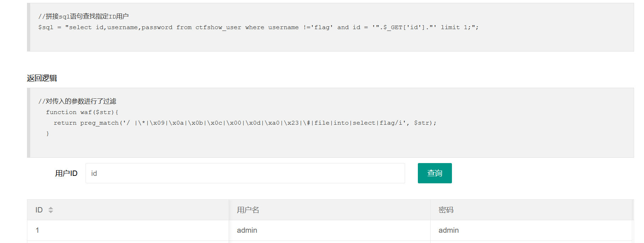The image size is (644, 243).
Task: Click the 查询 query button
Action: (x=435, y=173)
